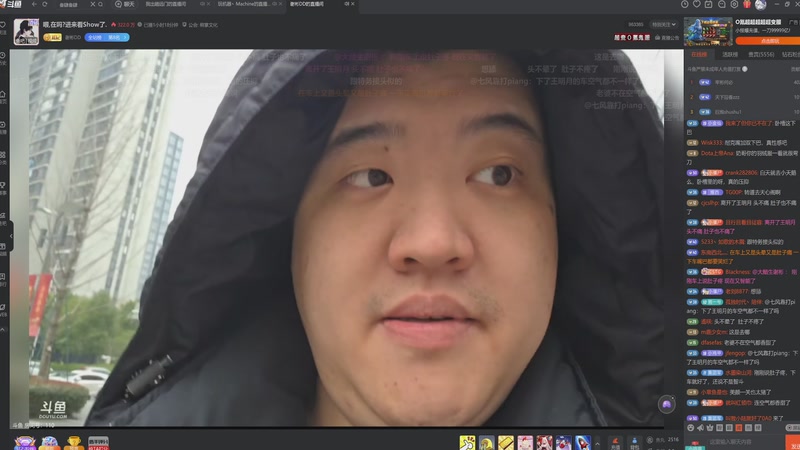800x450 pixels.
Task: Send the pink gift icon
Action: (x=525, y=442)
